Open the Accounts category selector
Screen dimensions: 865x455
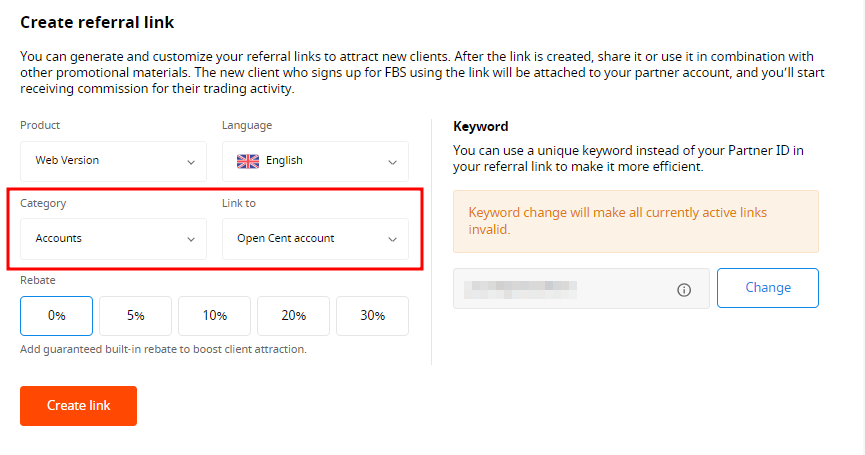(114, 239)
